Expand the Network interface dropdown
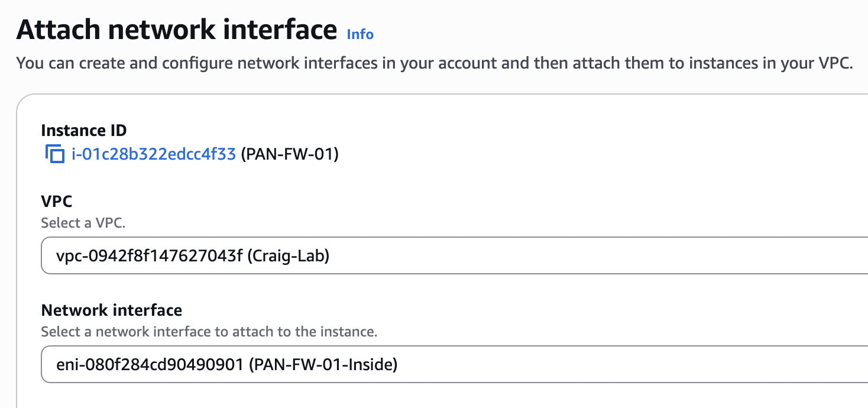This screenshot has height=408, width=868. click(x=455, y=364)
